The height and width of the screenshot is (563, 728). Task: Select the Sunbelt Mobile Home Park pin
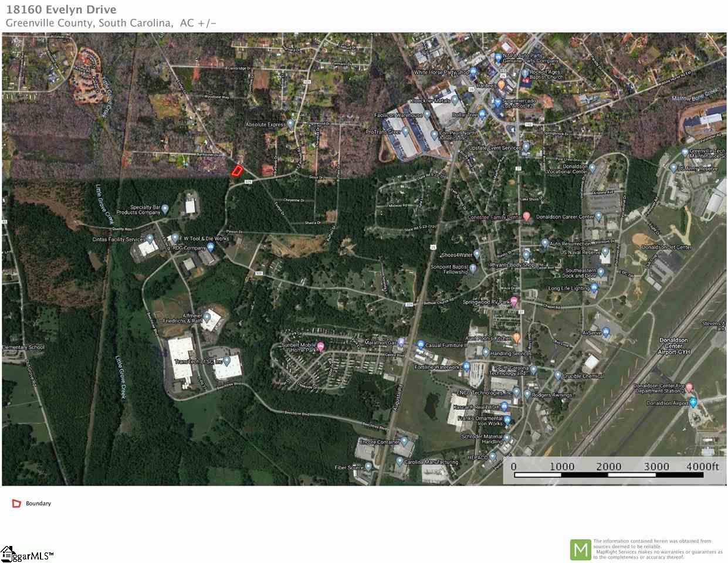tap(320, 347)
